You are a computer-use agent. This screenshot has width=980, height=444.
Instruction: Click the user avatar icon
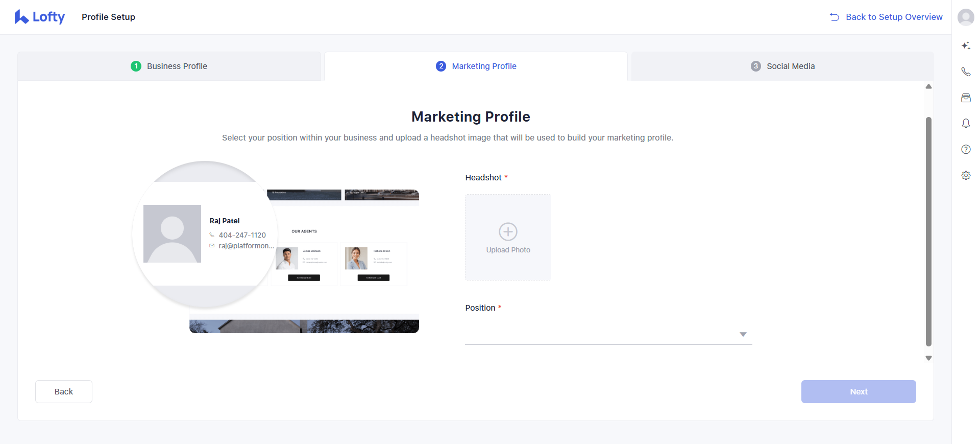[966, 17]
